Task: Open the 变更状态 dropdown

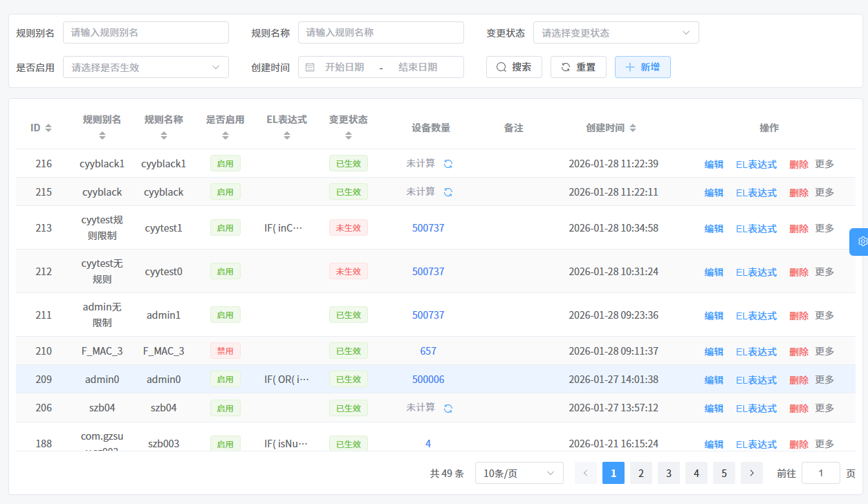Action: [616, 32]
